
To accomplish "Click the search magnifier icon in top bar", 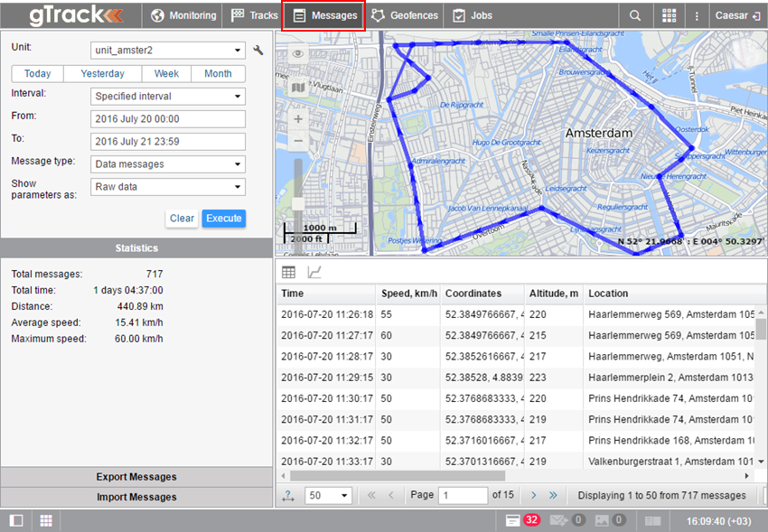I will point(635,15).
